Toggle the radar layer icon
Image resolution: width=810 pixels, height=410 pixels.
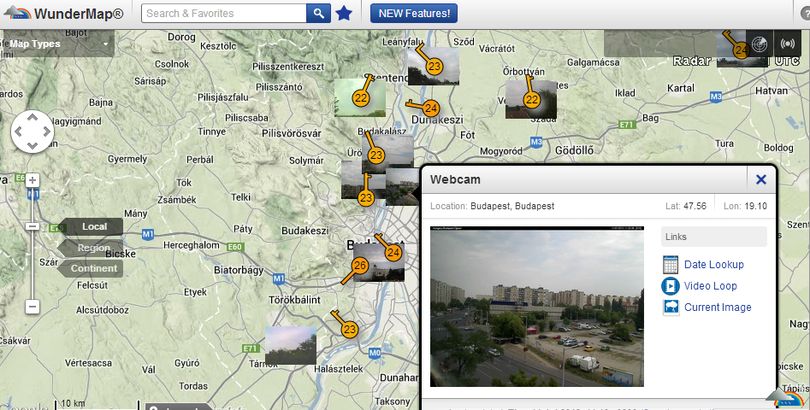point(759,43)
